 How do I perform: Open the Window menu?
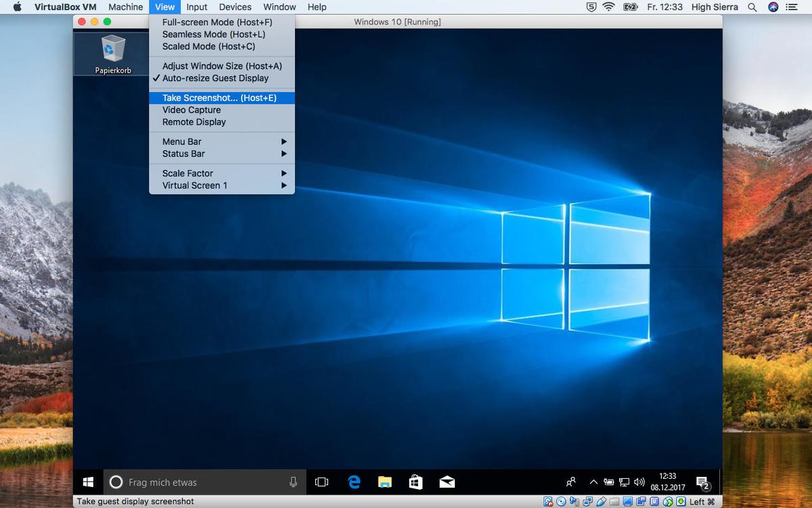pyautogui.click(x=279, y=7)
